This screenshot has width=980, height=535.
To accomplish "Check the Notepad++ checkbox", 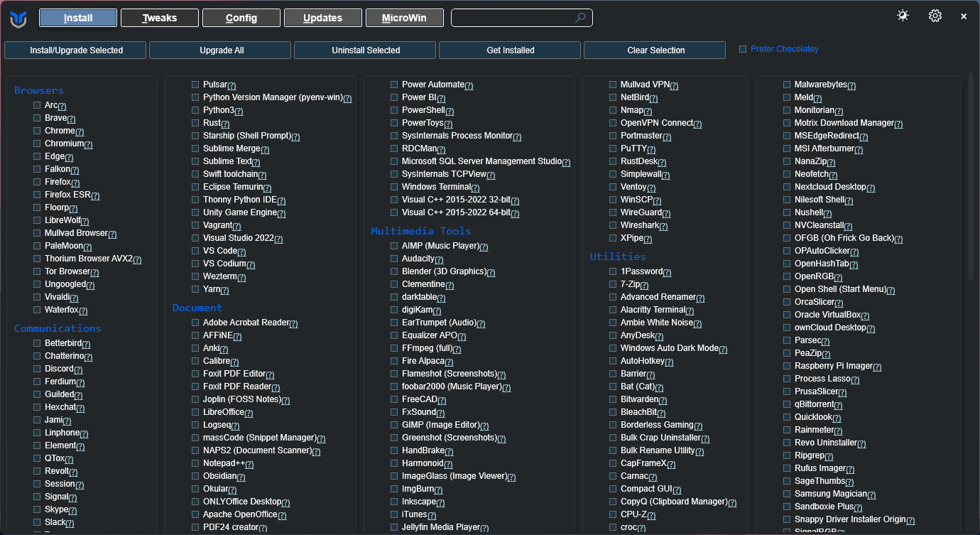I will [195, 463].
